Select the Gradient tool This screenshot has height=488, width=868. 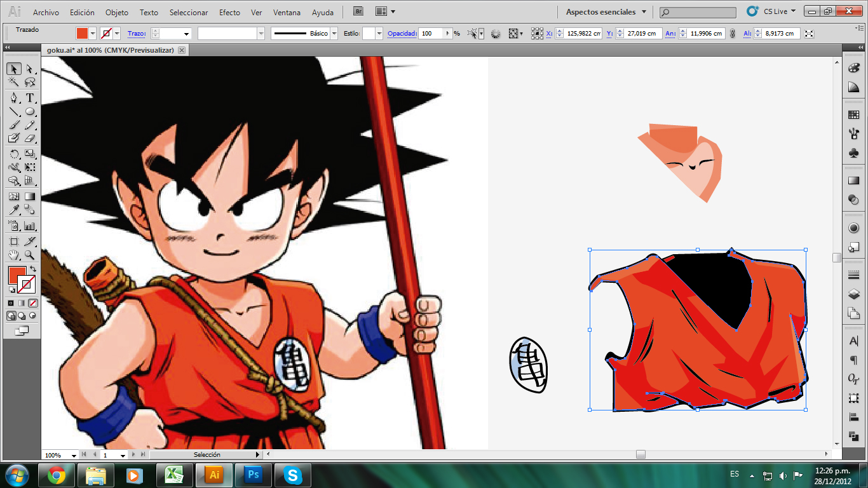(x=29, y=196)
